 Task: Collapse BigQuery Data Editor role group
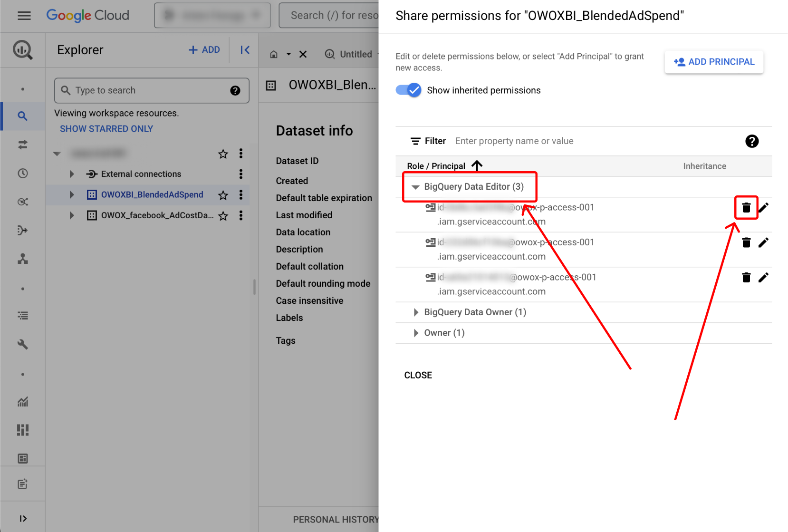pos(415,187)
